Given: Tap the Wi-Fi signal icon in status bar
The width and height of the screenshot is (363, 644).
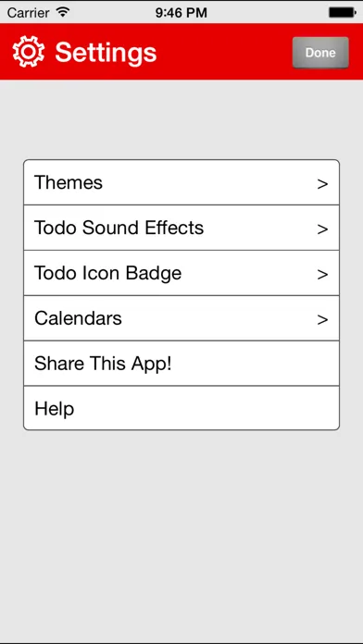Looking at the screenshot, I should click(63, 12).
